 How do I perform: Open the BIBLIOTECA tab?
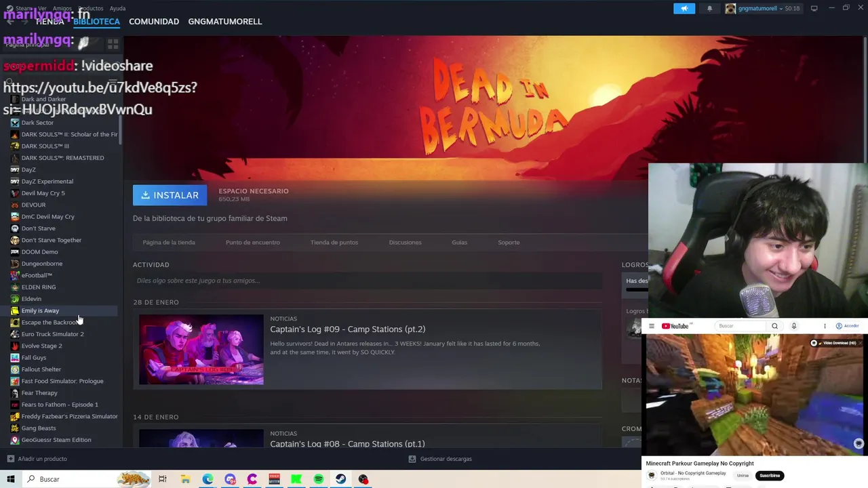[x=96, y=22]
